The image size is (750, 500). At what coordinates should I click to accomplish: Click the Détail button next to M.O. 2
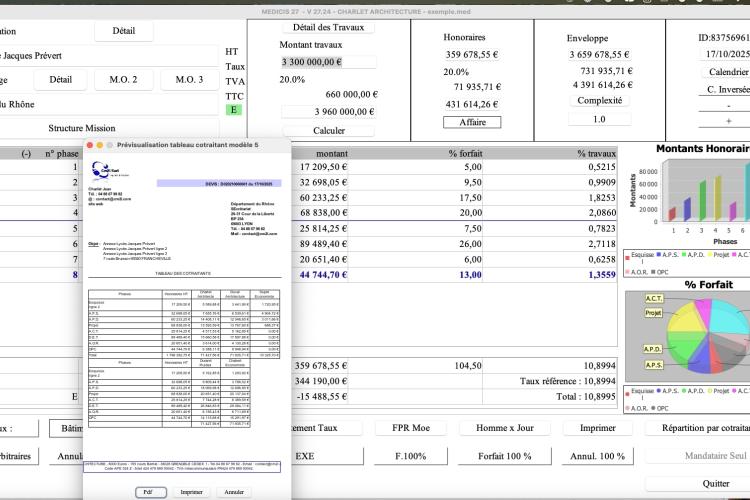[60, 79]
